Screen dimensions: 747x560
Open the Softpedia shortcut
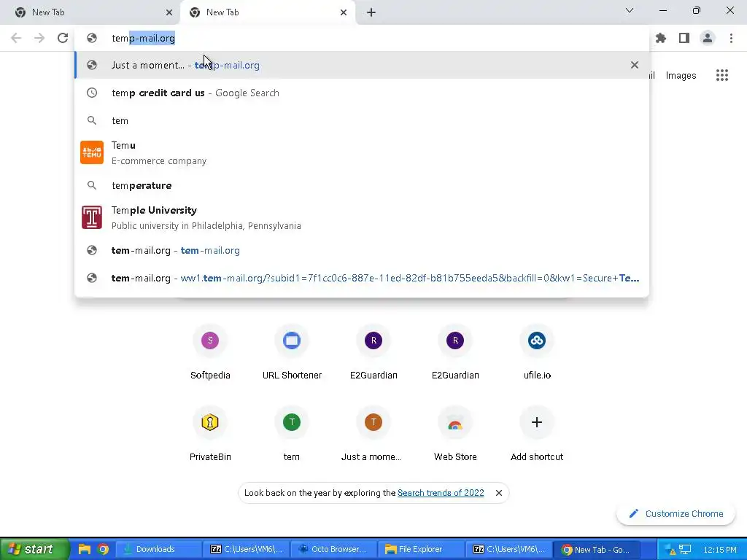[x=210, y=352]
